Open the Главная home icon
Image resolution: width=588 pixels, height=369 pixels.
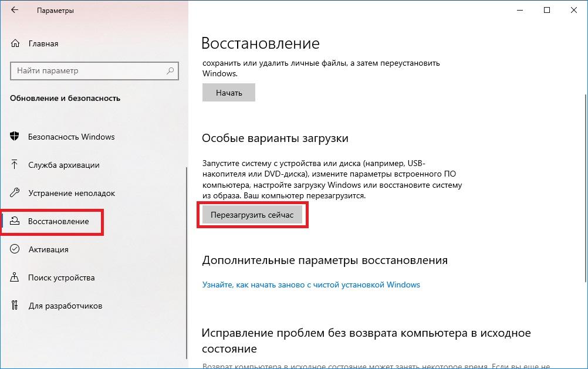coord(15,43)
